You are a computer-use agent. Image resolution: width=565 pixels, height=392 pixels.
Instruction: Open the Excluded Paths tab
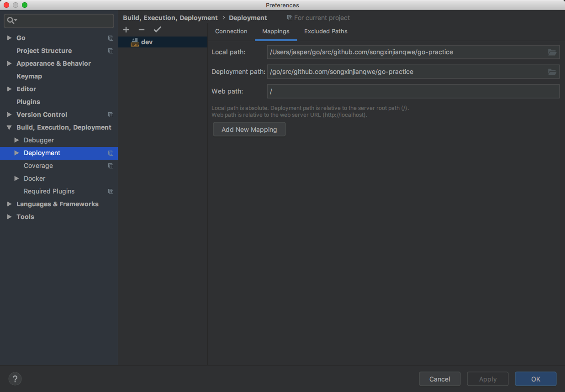[326, 31]
